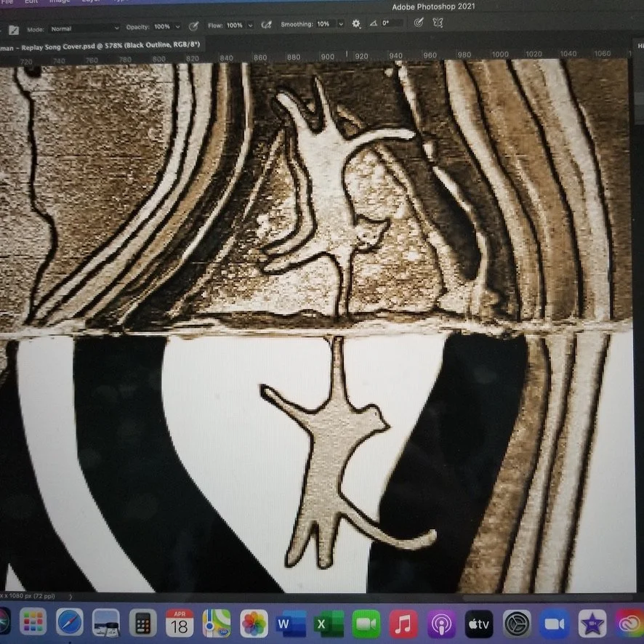Open the Opacity slider dropdown arrow

click(x=177, y=27)
